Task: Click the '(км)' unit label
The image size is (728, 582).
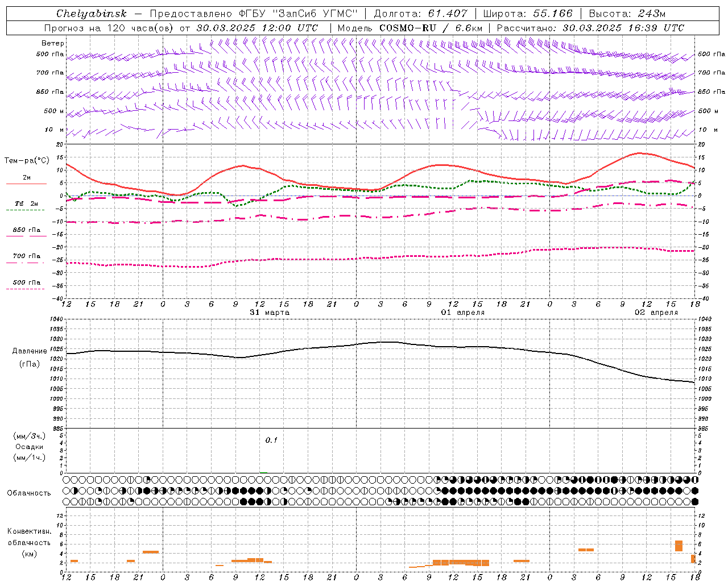Action: [x=30, y=554]
